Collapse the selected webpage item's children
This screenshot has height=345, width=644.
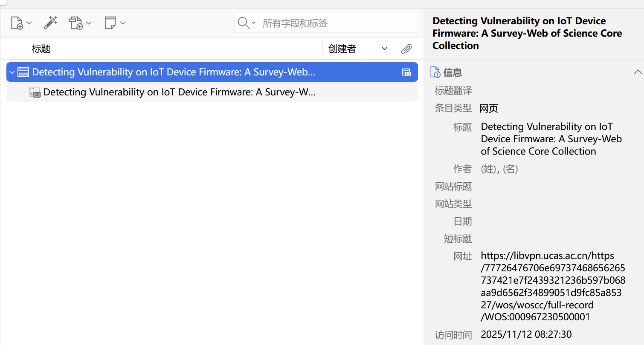[x=12, y=72]
